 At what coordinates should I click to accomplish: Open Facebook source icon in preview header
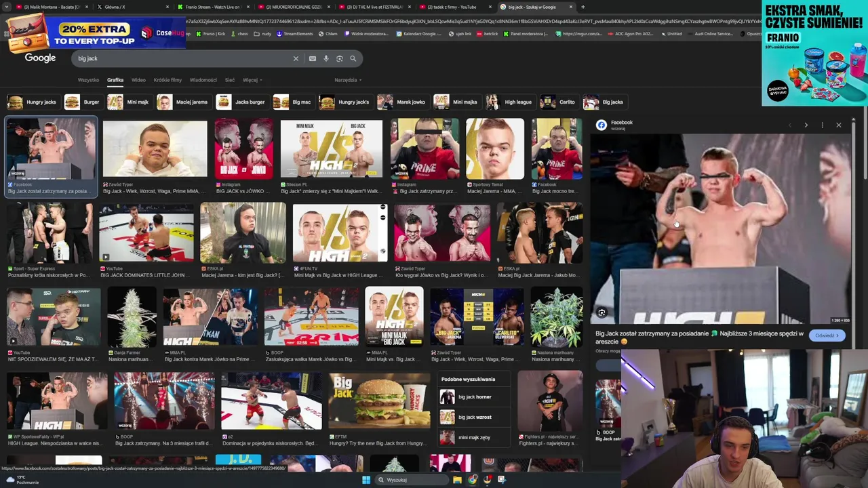tap(601, 125)
